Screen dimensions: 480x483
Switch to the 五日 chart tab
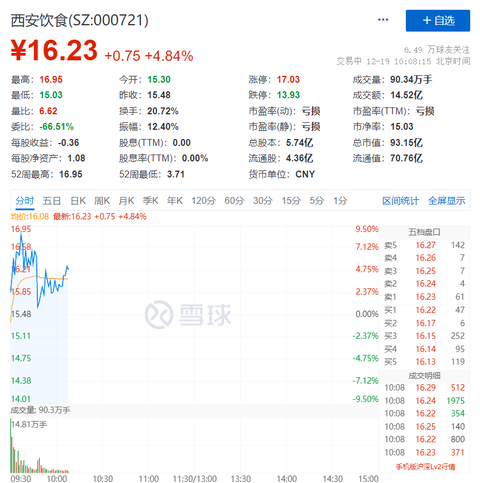52,201
